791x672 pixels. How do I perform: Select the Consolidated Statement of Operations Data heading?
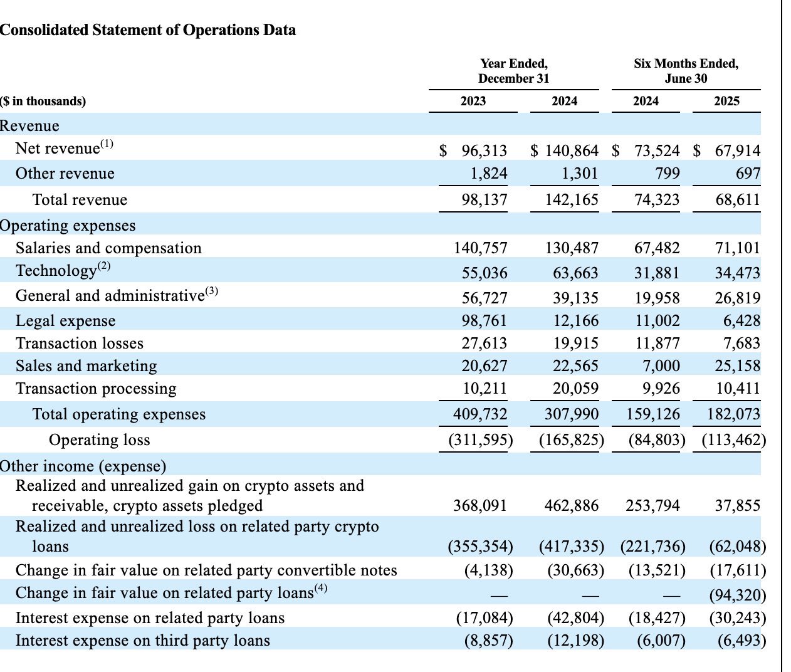(x=148, y=30)
